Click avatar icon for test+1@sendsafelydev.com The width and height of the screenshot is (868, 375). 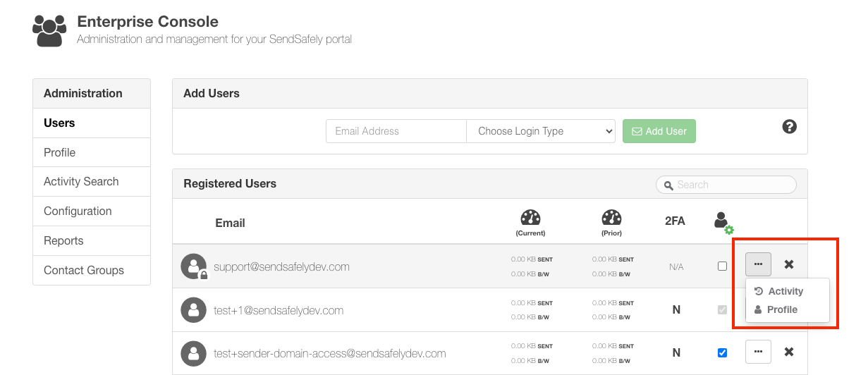coord(194,310)
